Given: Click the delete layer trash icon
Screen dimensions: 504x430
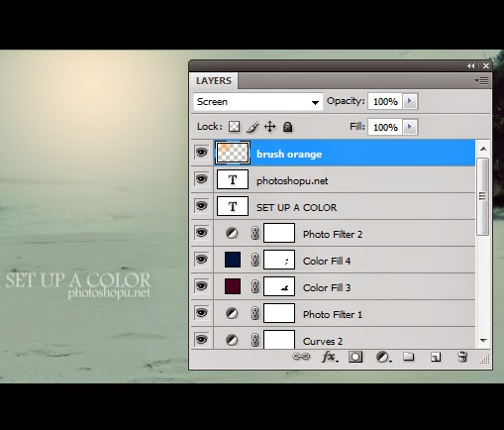Looking at the screenshot, I should pos(462,357).
